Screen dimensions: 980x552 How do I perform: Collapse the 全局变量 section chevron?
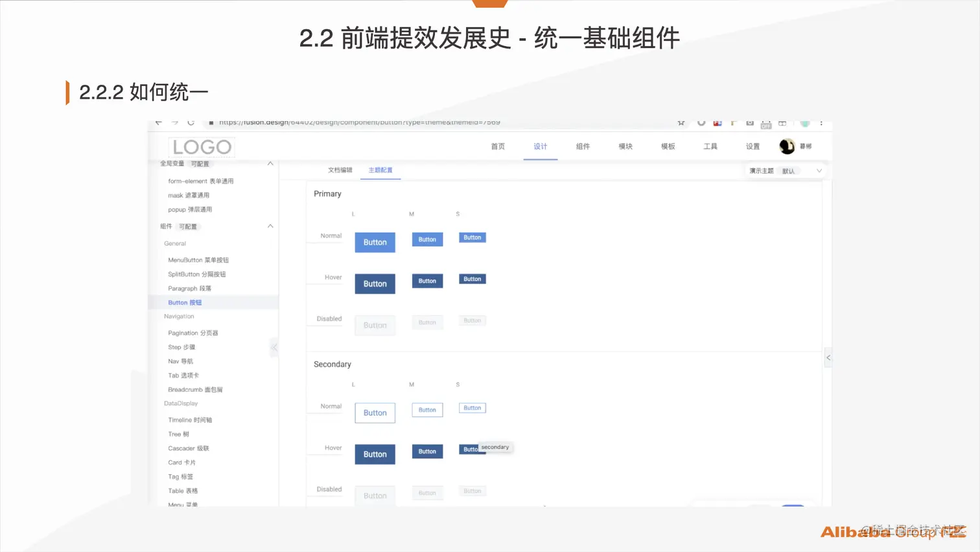[270, 163]
